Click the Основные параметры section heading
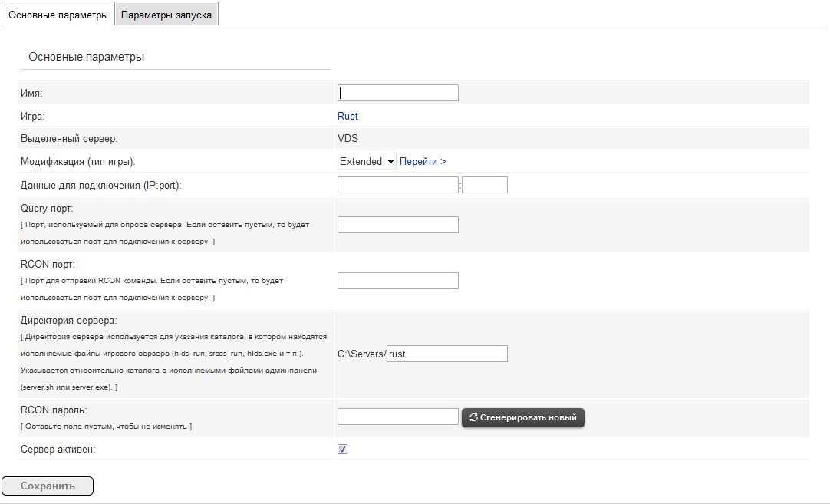The image size is (830, 504). point(86,57)
